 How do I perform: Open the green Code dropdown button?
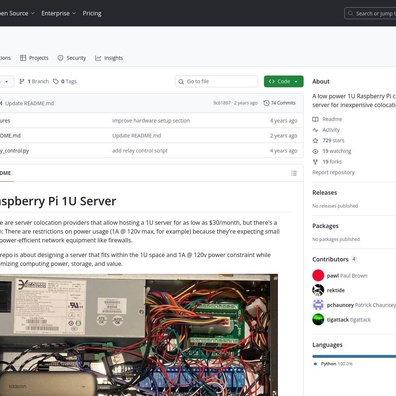tap(284, 81)
